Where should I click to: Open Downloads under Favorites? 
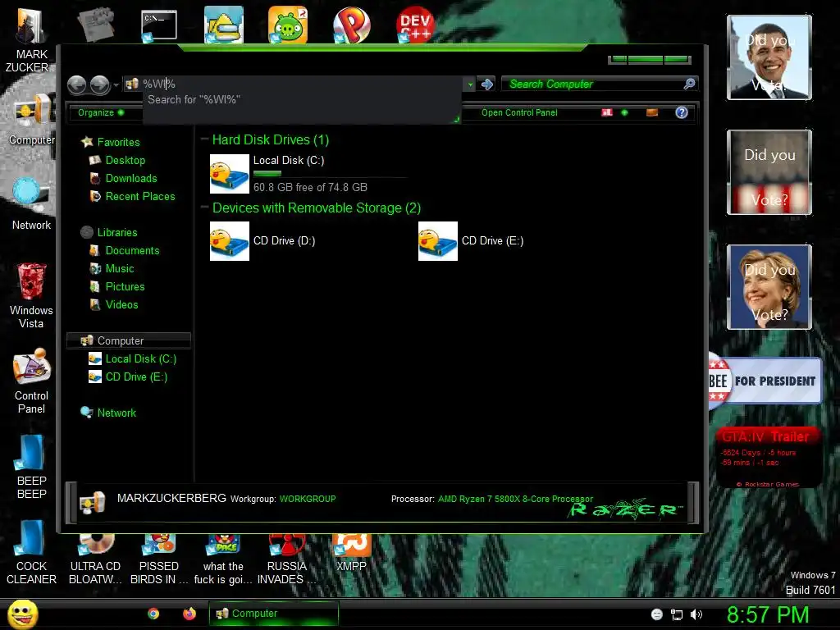(x=130, y=178)
